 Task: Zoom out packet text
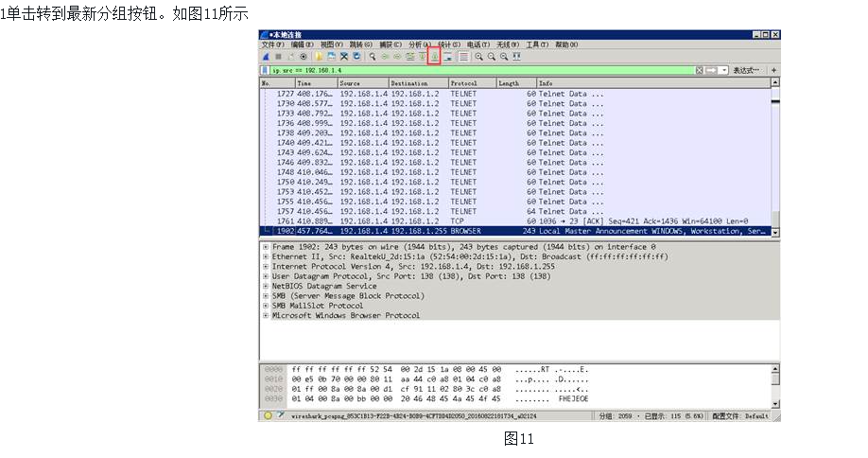click(x=491, y=57)
